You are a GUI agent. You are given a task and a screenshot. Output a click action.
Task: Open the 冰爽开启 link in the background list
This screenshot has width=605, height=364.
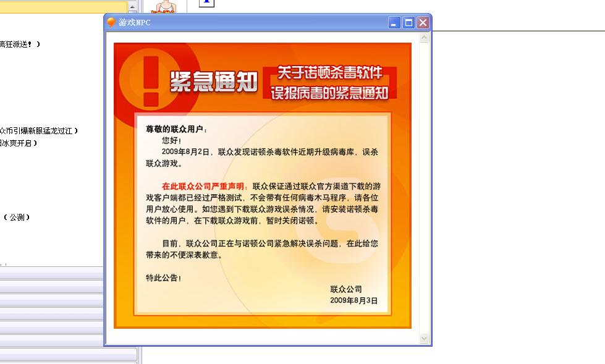tap(19, 143)
